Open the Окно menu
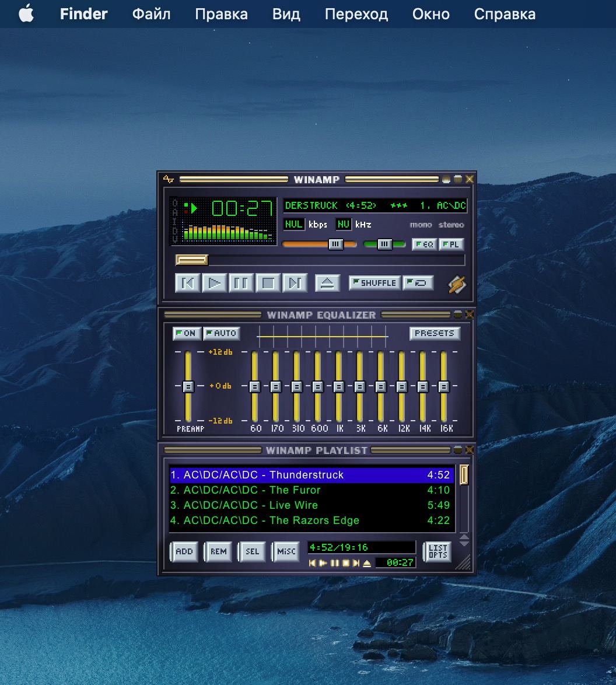The height and width of the screenshot is (685, 616). 430,14
